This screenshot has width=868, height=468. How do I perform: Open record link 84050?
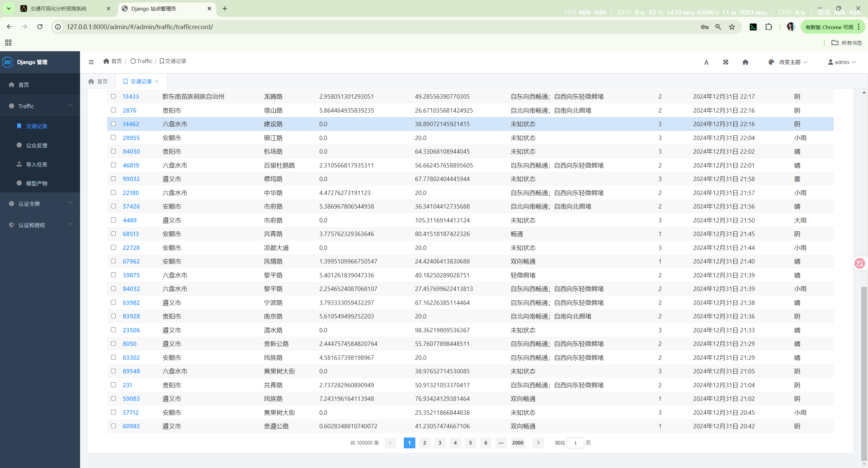(x=131, y=152)
